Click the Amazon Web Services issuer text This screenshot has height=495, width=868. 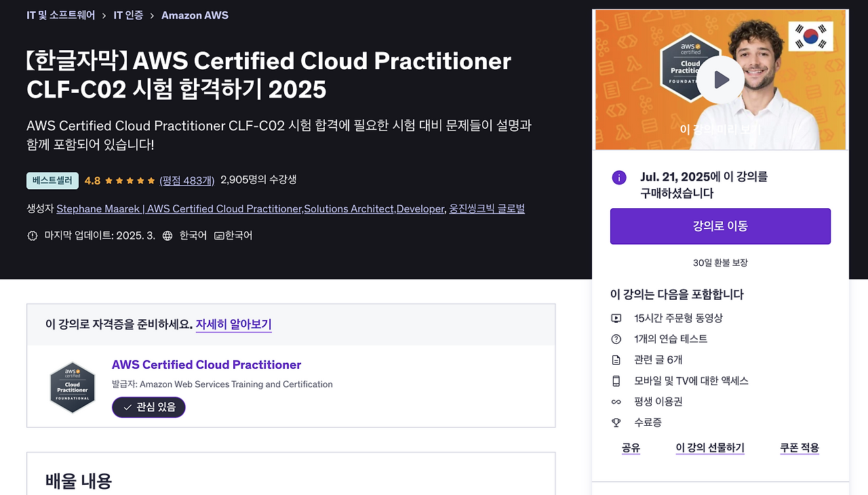222,384
